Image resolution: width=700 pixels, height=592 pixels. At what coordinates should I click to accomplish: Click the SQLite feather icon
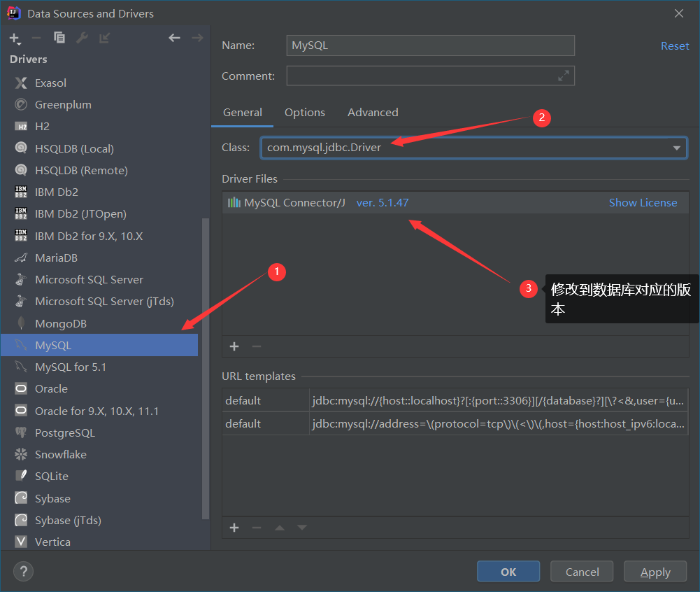tap(21, 476)
